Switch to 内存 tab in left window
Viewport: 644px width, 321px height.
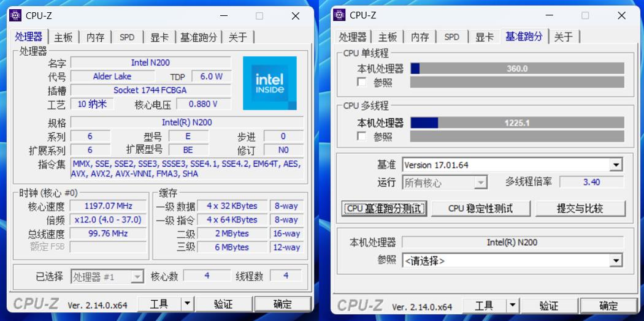tap(95, 37)
